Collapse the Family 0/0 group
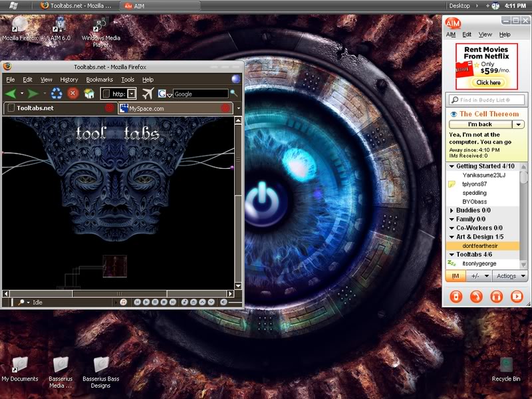 pos(452,219)
